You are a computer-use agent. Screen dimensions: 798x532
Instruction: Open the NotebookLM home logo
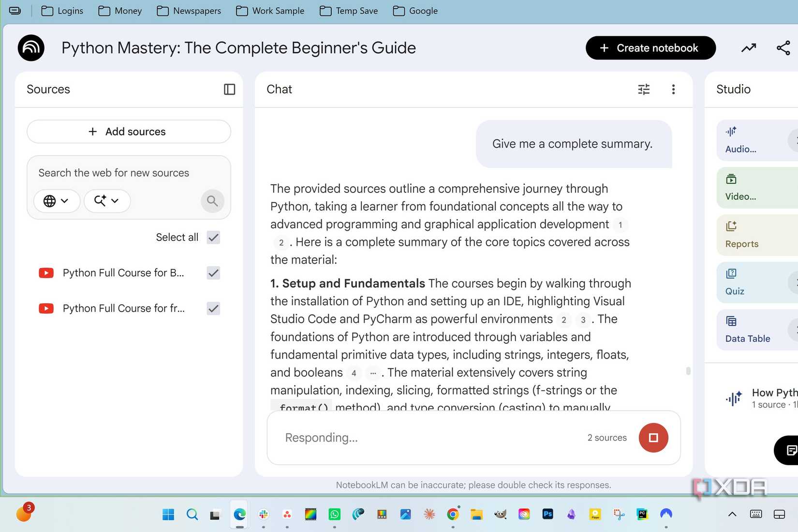point(31,48)
